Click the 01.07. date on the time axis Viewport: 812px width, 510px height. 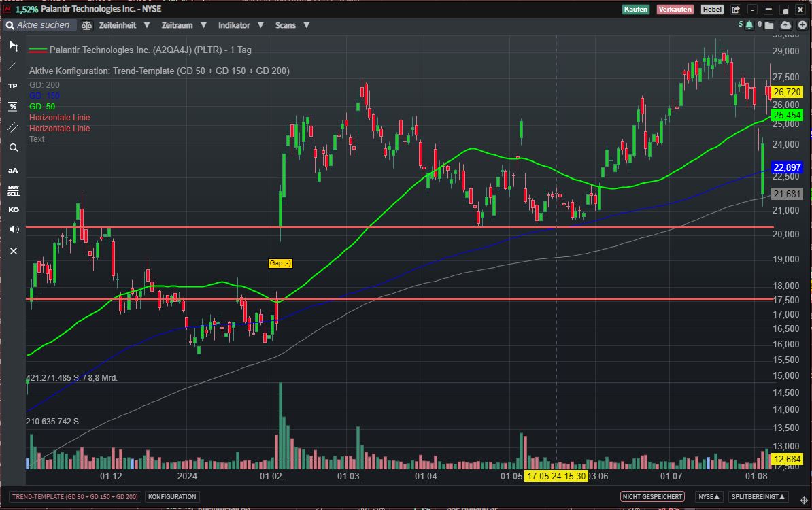click(x=672, y=476)
